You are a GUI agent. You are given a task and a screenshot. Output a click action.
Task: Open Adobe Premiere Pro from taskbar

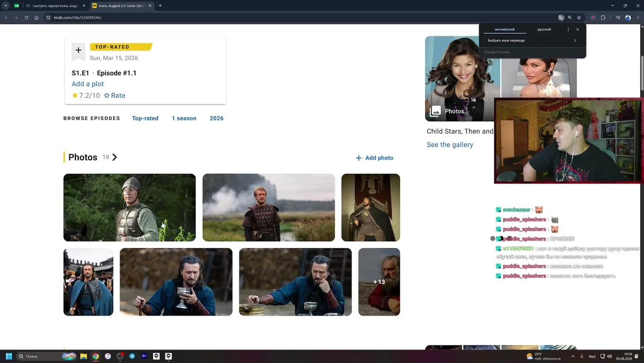tap(144, 356)
